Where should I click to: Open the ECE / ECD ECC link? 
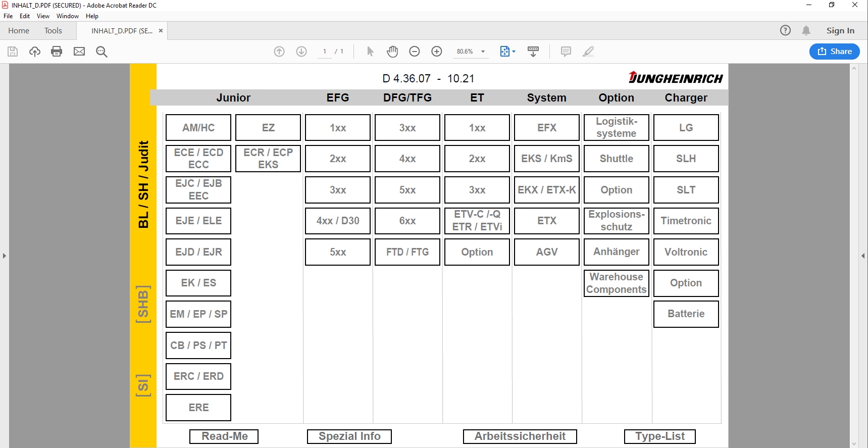pyautogui.click(x=198, y=159)
